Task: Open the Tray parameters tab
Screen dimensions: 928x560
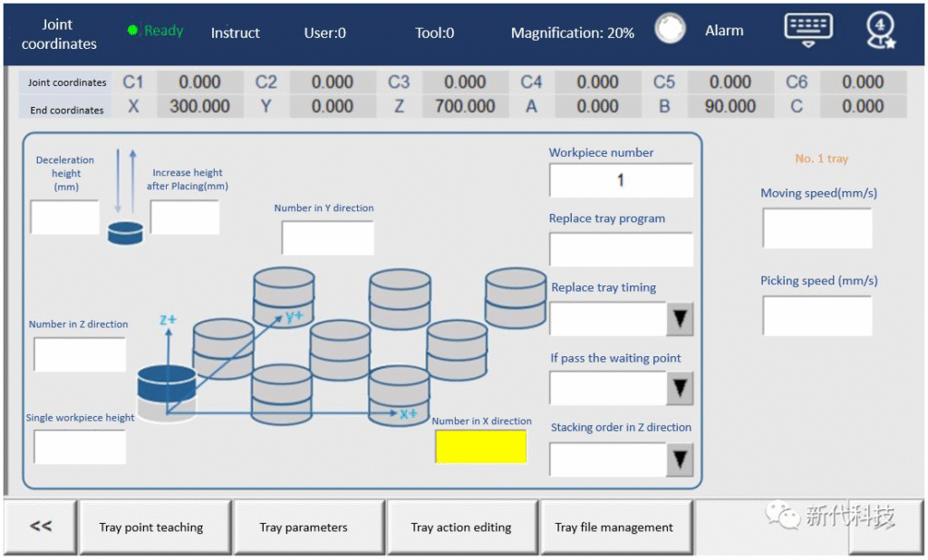Action: pos(304,527)
